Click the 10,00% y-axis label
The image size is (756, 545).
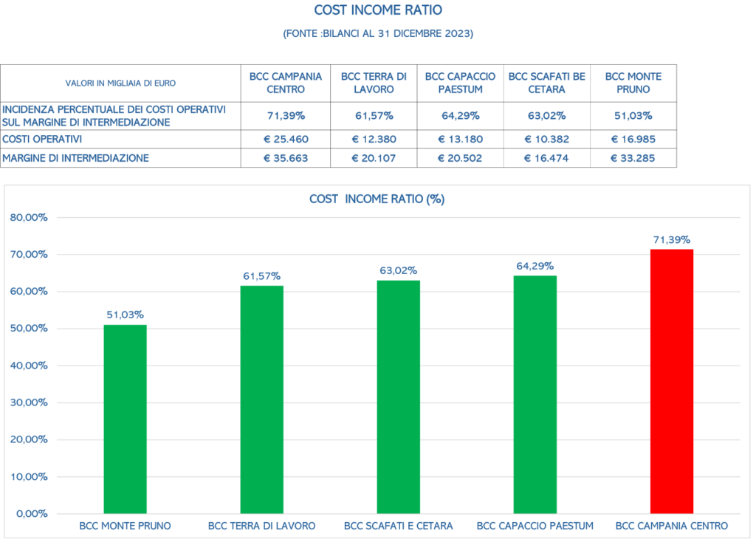[29, 476]
